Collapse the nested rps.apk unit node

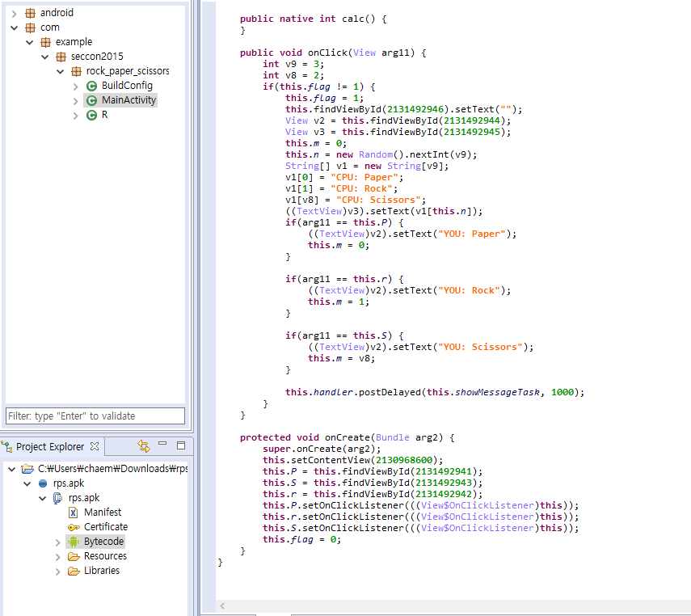(43, 498)
